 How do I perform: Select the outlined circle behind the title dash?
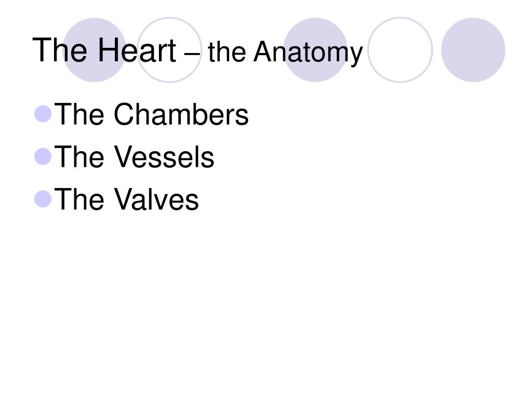click(169, 50)
